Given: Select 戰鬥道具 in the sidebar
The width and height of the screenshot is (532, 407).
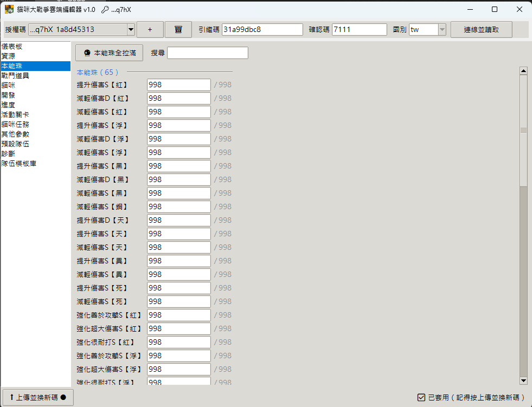Looking at the screenshot, I should click(35, 76).
